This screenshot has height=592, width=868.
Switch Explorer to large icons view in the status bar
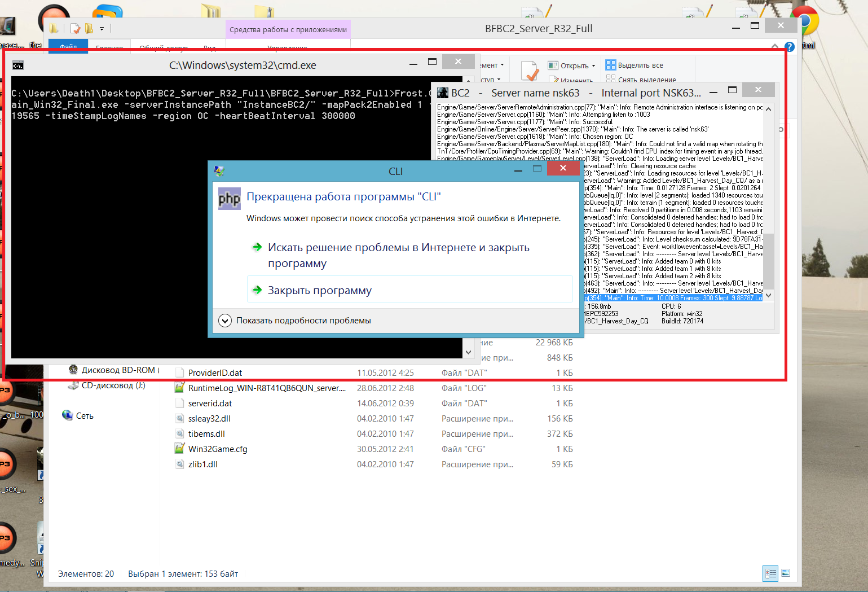coord(786,573)
